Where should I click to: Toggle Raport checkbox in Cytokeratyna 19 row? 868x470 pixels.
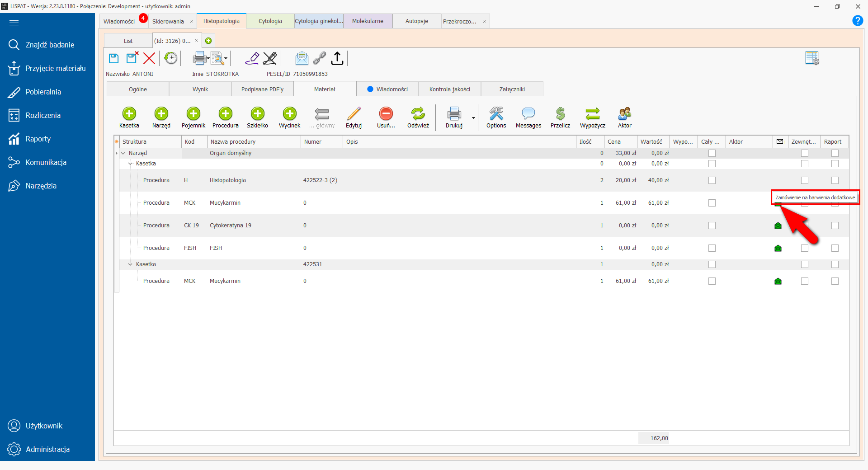tap(835, 226)
